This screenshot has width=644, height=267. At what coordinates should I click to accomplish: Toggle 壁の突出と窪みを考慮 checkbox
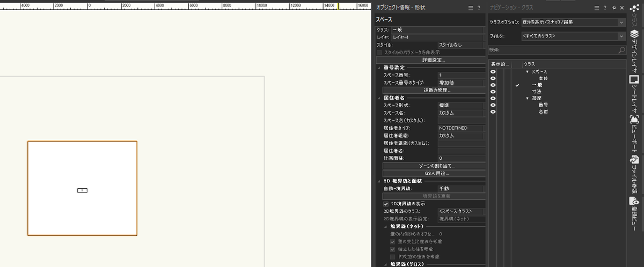tap(392, 242)
